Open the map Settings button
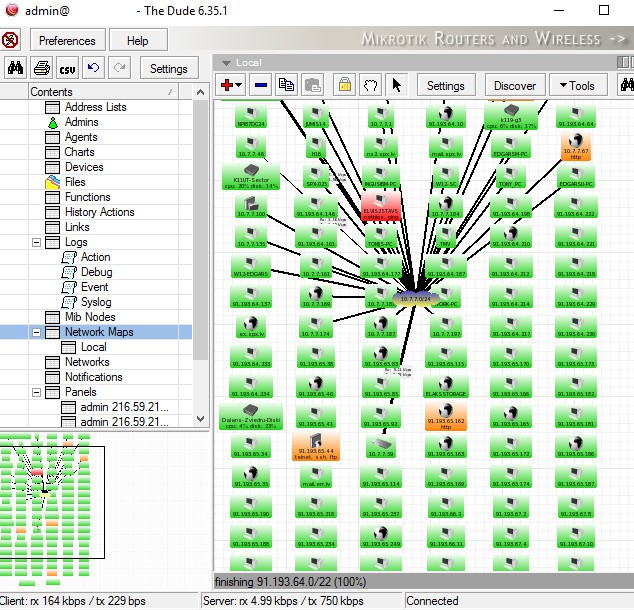The image size is (634, 610). (x=446, y=85)
